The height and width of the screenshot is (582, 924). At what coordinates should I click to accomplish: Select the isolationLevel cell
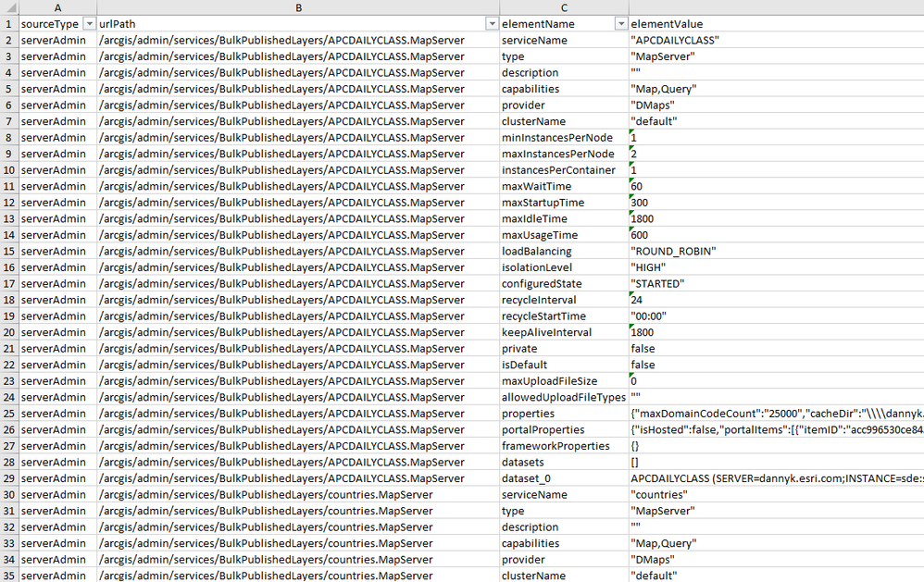564,267
